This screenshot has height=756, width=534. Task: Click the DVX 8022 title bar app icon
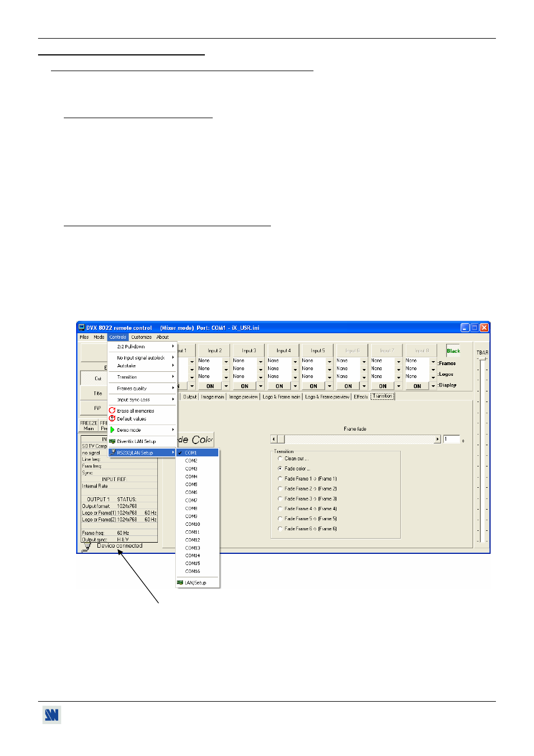pos(81,328)
